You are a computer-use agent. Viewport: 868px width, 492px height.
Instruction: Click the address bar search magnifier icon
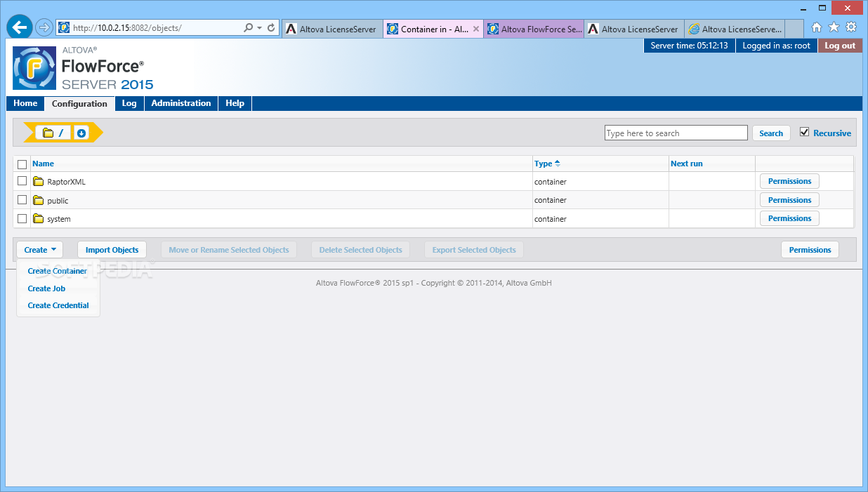[248, 28]
